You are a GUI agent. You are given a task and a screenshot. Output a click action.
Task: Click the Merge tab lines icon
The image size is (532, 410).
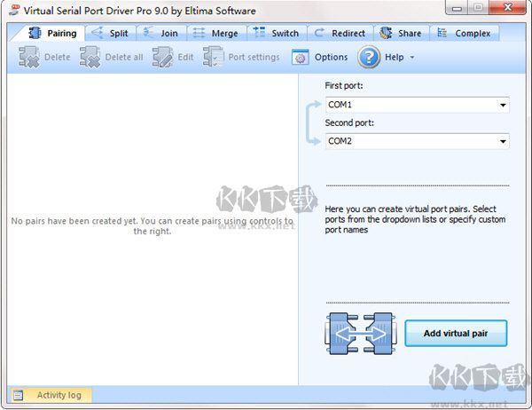tap(199, 33)
